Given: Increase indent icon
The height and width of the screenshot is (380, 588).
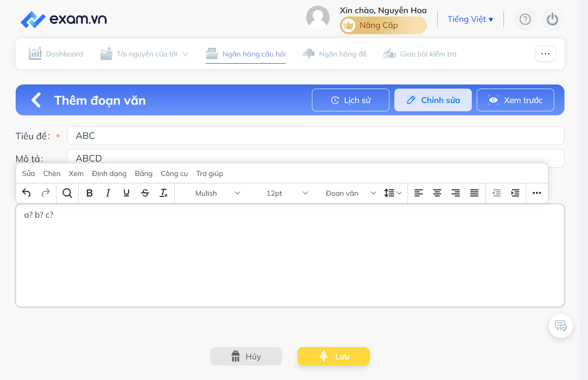Looking at the screenshot, I should pyautogui.click(x=515, y=193).
